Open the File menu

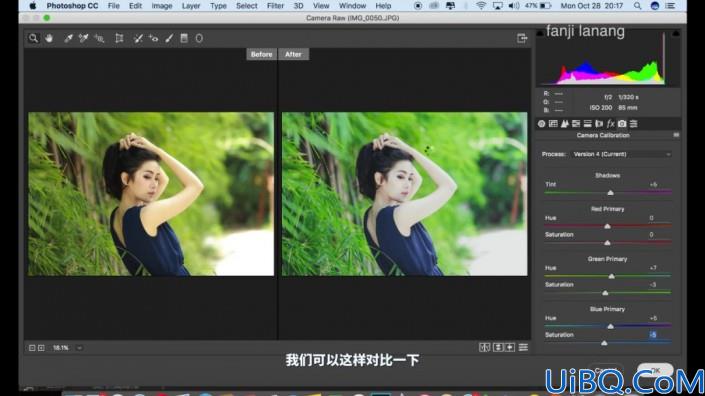(114, 6)
